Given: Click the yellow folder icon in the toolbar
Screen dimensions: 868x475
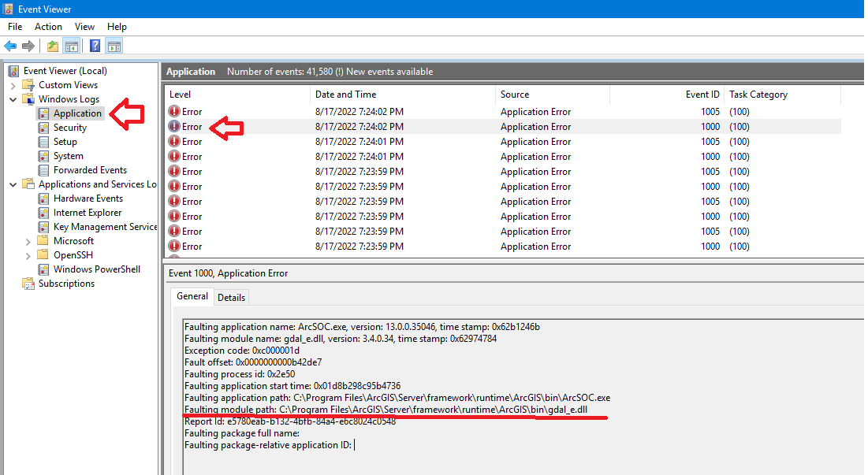Looking at the screenshot, I should [52, 45].
